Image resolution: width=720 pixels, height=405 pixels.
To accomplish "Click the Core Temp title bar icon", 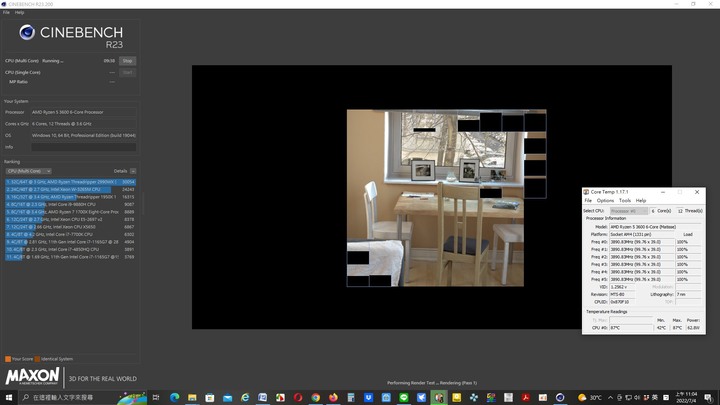I will 586,192.
